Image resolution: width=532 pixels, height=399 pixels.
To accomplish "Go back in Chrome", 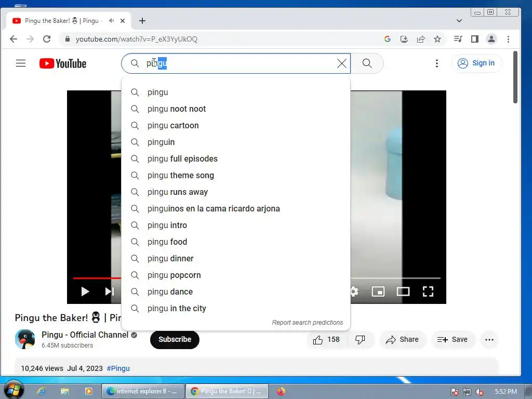I will (14, 39).
